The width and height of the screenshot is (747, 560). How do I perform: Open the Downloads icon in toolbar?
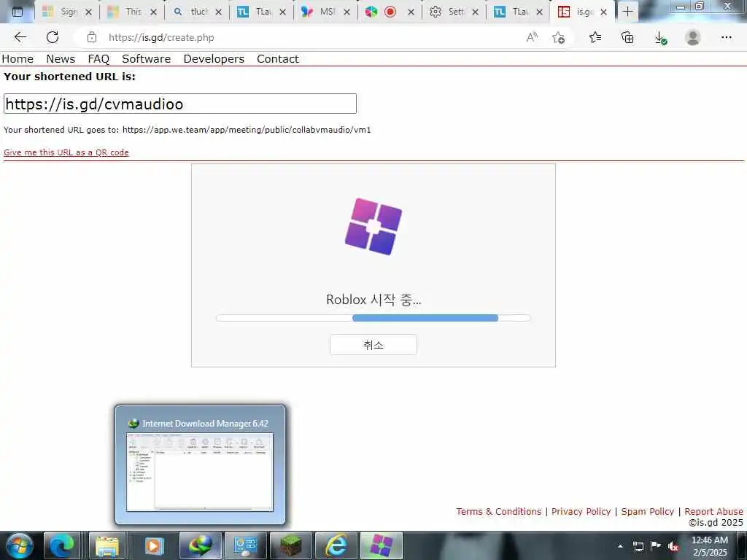click(660, 38)
